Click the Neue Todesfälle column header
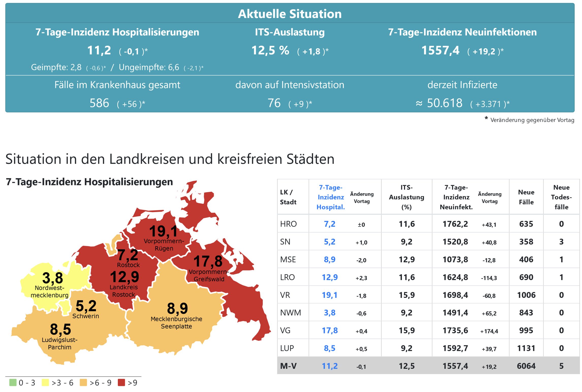This screenshot has width=582, height=392. [561, 197]
